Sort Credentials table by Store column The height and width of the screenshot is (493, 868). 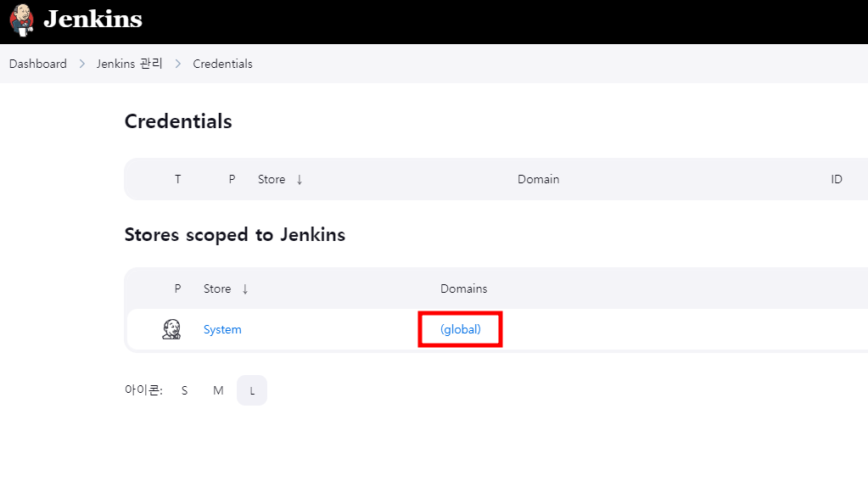coord(279,179)
